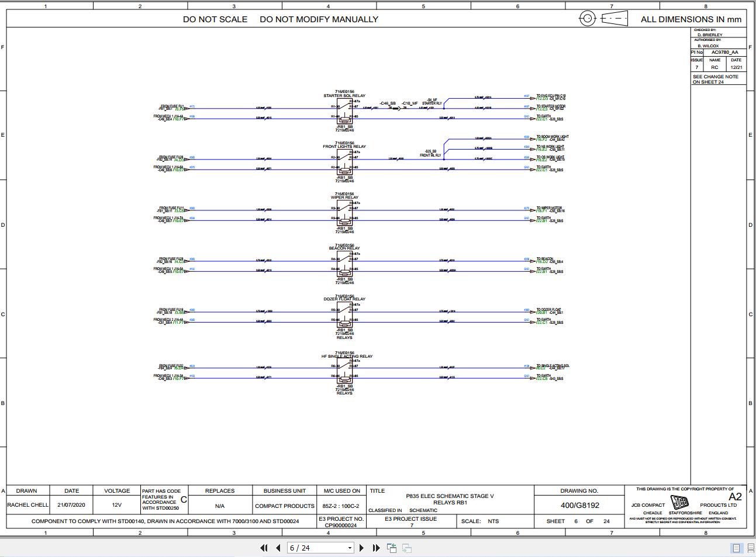Advance to the next page

click(x=361, y=548)
